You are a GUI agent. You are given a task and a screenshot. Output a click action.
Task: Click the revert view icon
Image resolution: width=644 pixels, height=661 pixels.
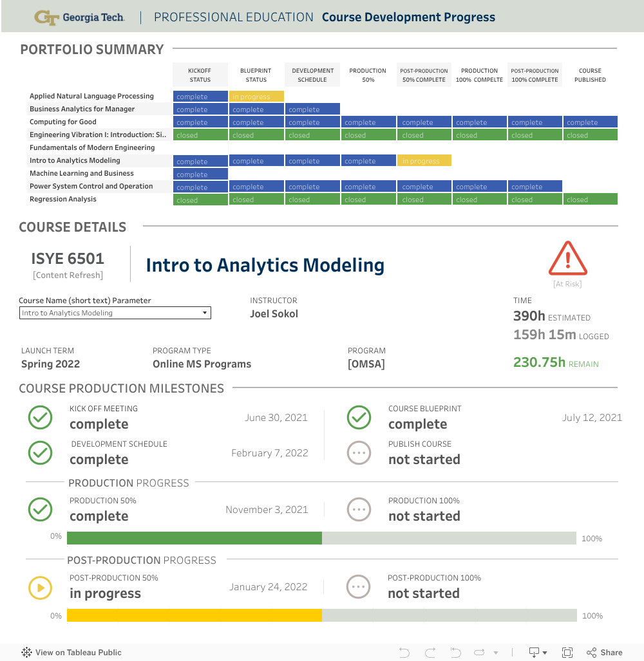click(x=456, y=653)
